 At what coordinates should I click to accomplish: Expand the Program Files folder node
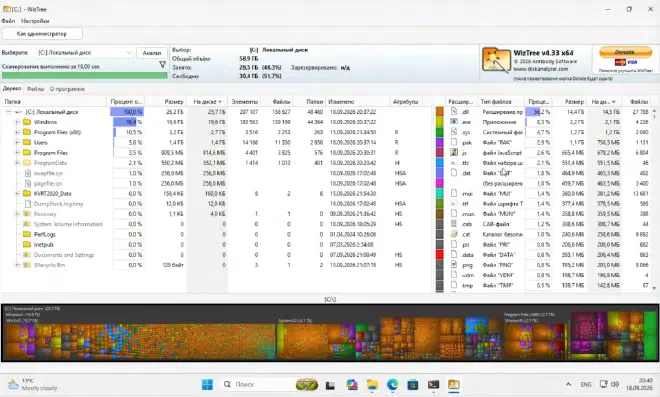click(17, 152)
